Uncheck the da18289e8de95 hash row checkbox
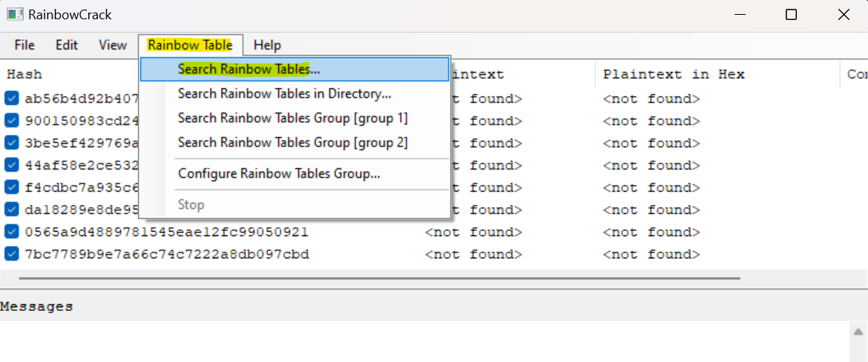This screenshot has width=868, height=362. tap(12, 210)
